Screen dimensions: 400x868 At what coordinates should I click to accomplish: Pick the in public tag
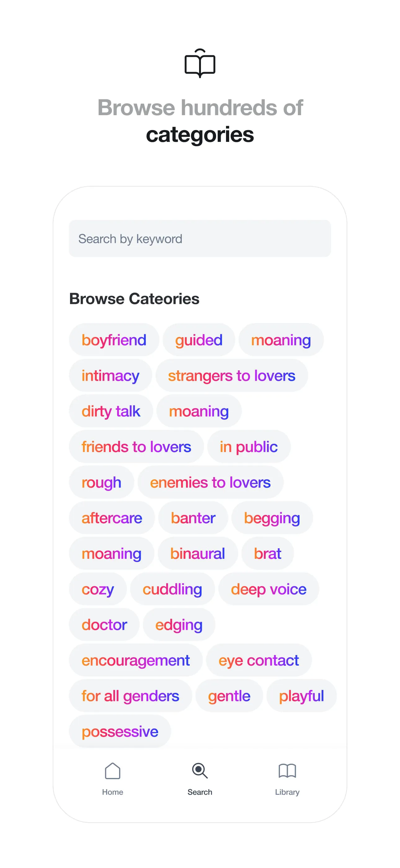pos(248,447)
